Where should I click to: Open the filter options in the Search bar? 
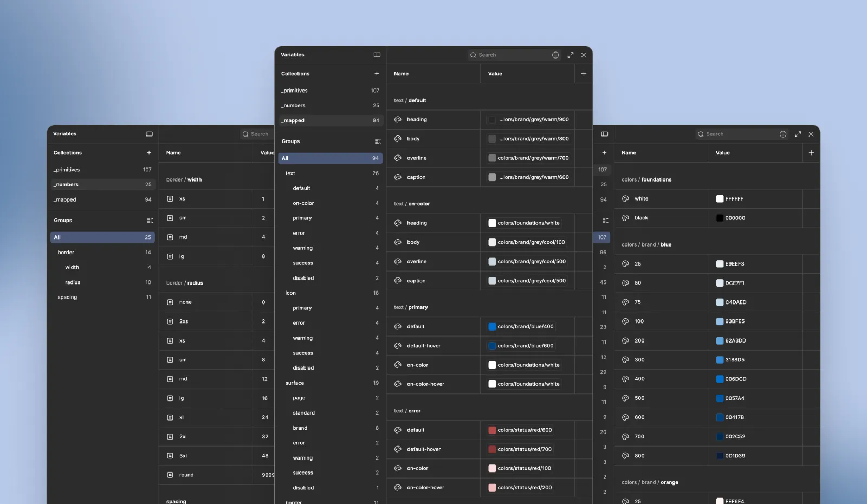click(555, 55)
